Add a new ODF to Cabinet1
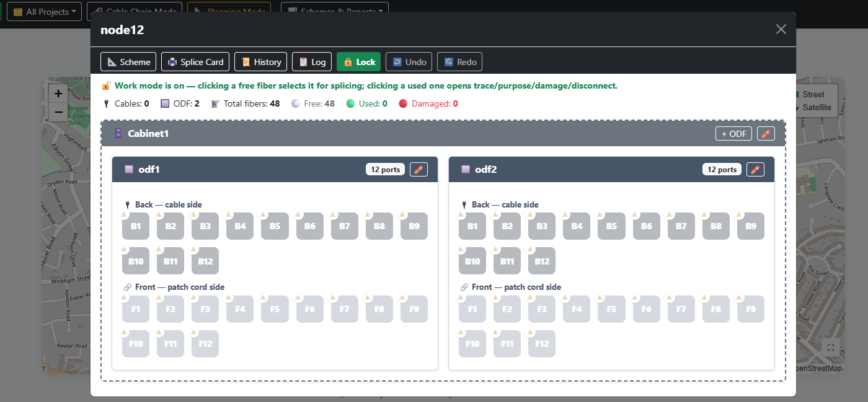This screenshot has height=402, width=868. pyautogui.click(x=733, y=133)
